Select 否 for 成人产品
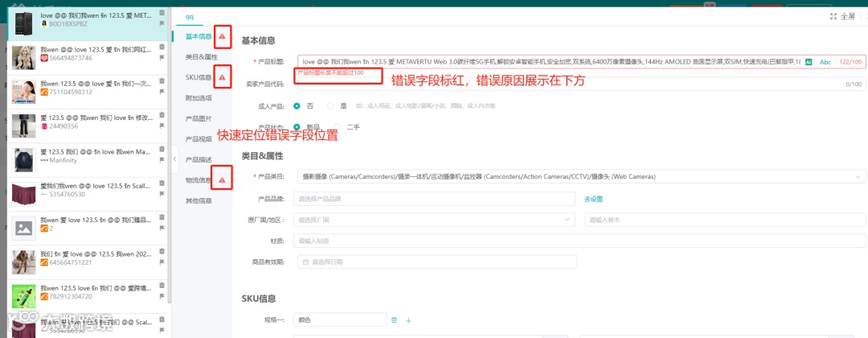 point(297,105)
